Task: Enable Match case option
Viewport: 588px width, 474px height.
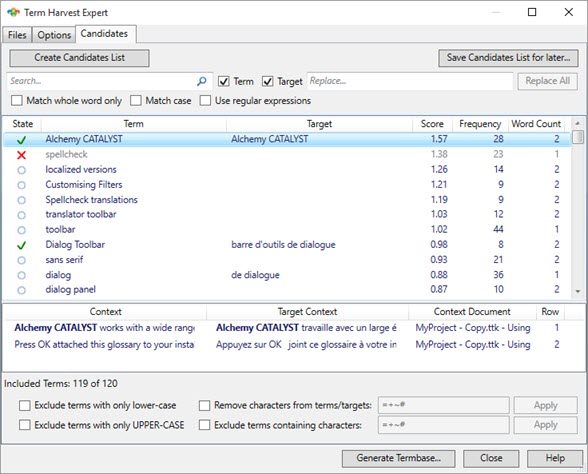Action: 136,100
